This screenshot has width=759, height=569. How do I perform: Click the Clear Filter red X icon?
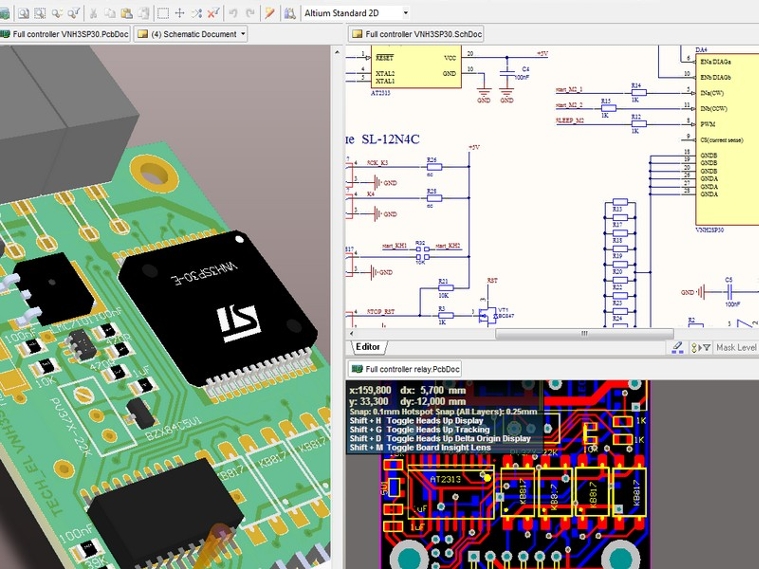click(213, 13)
